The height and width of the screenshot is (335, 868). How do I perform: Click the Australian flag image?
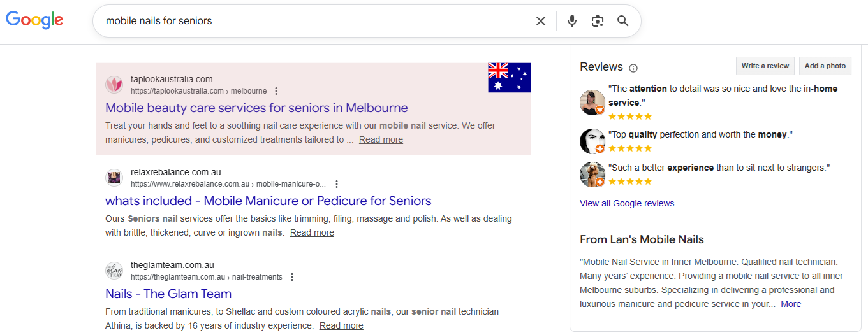point(509,78)
